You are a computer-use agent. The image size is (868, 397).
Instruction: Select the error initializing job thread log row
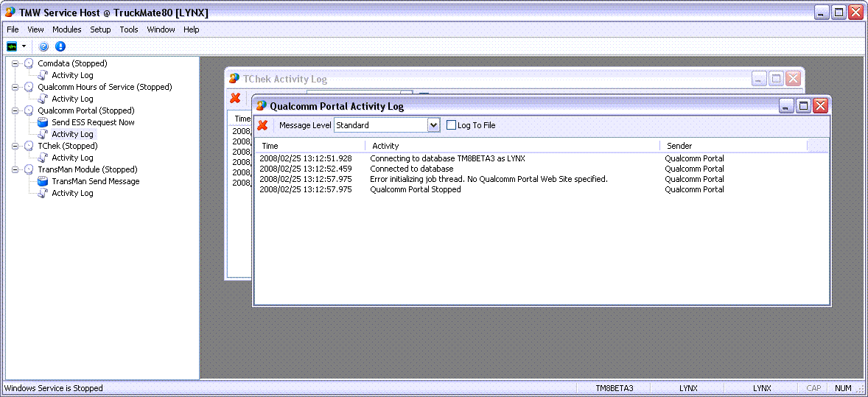pos(489,179)
